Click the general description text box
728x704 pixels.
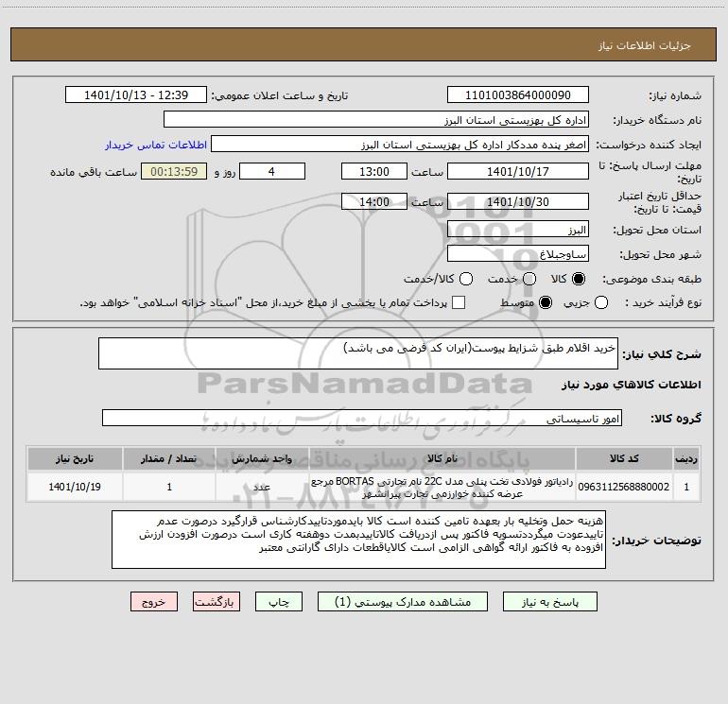pos(358,353)
